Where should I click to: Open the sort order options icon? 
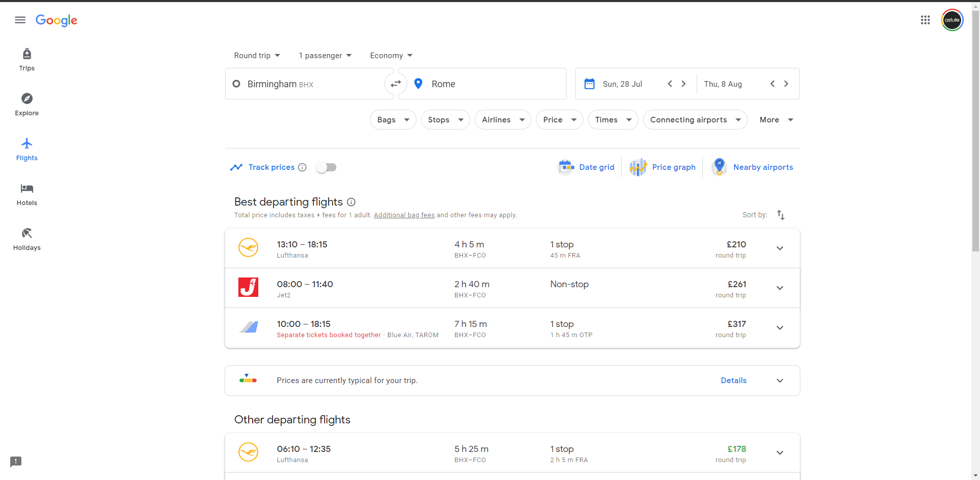click(x=780, y=215)
